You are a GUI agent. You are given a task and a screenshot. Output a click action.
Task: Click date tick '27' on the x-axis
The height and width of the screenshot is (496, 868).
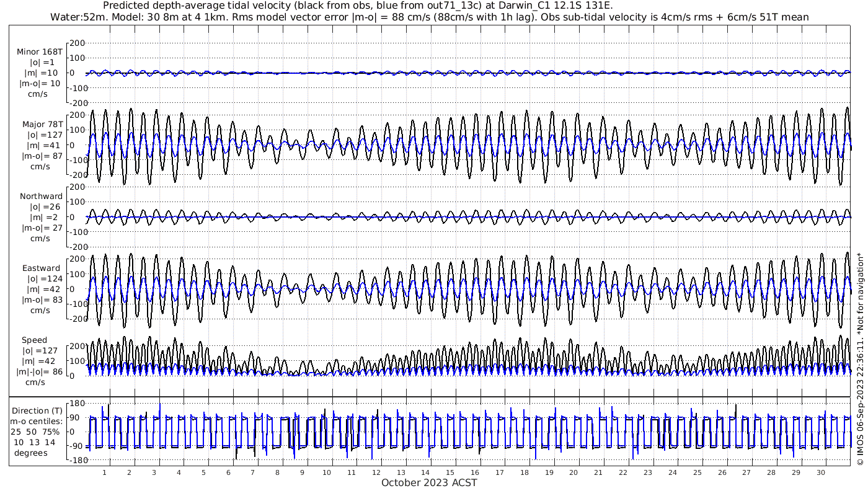[746, 472]
